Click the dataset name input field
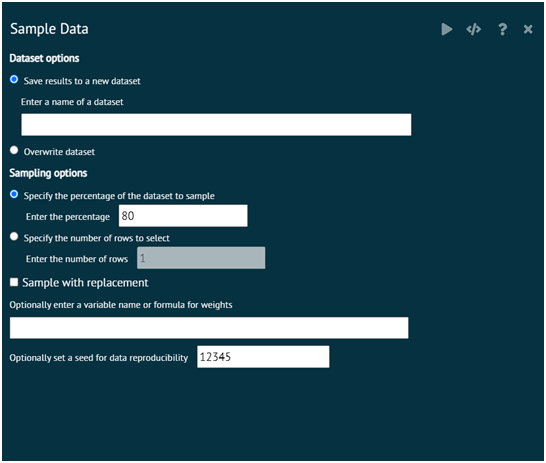Viewport: 546px width, 463px height. click(216, 124)
